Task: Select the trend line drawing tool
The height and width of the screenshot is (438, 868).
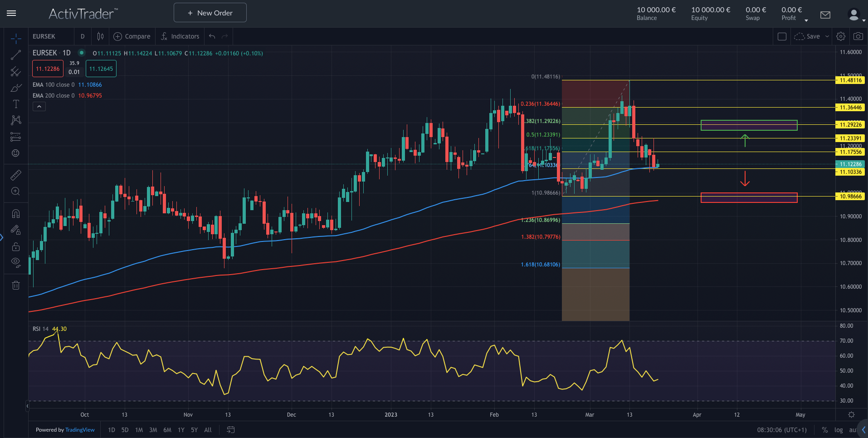Action: click(16, 55)
